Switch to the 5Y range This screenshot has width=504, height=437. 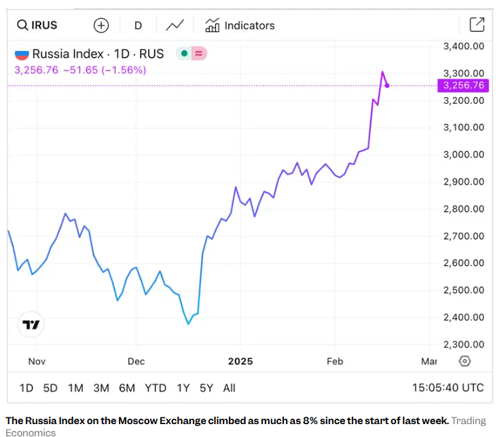(x=206, y=388)
